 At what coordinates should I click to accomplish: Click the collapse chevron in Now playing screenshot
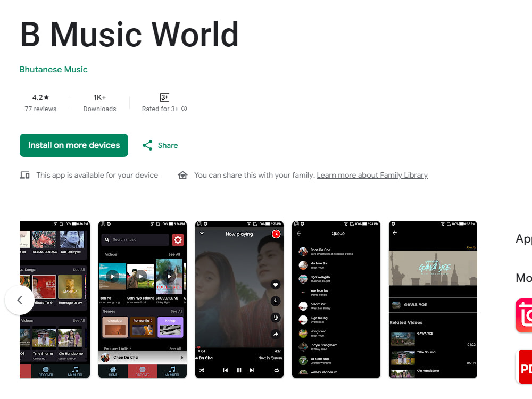tap(202, 233)
